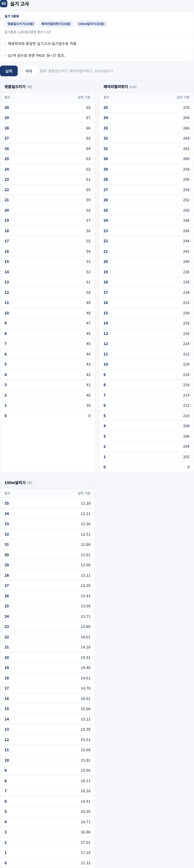The height and width of the screenshot is (868, 194).
Task: Click the 100m row with 17.31 seconds
Action: coord(48,863)
